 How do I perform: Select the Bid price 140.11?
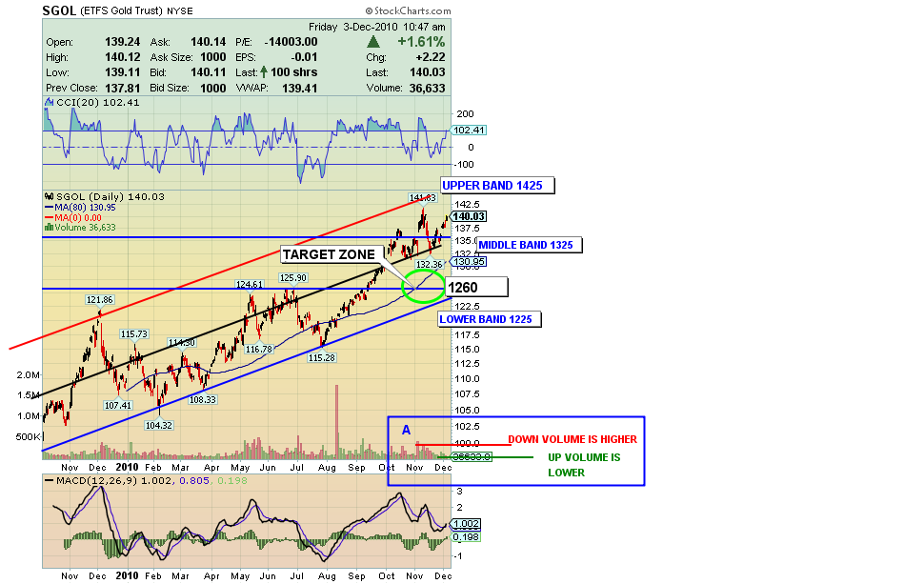pos(208,72)
